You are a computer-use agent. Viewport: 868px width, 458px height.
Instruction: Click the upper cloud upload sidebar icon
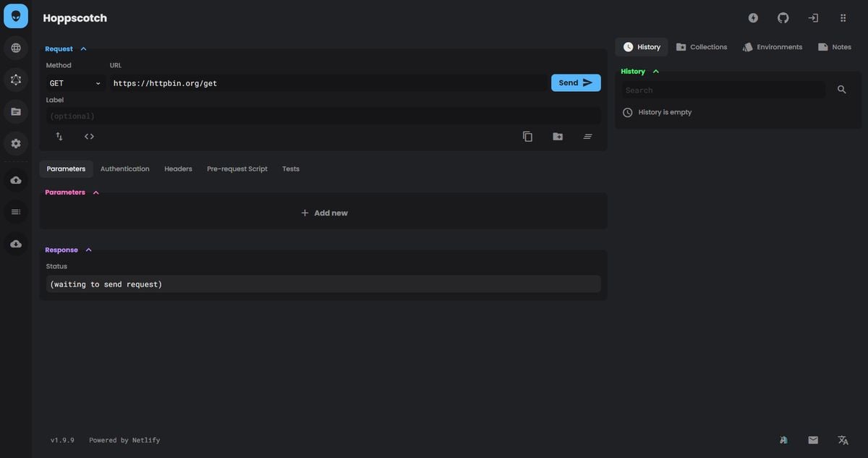click(16, 180)
